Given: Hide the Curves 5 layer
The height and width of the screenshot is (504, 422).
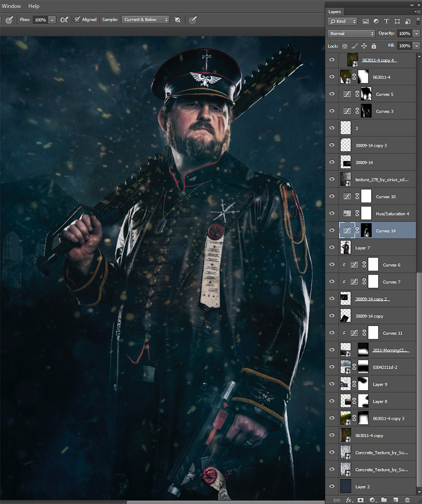Looking at the screenshot, I should coord(332,94).
